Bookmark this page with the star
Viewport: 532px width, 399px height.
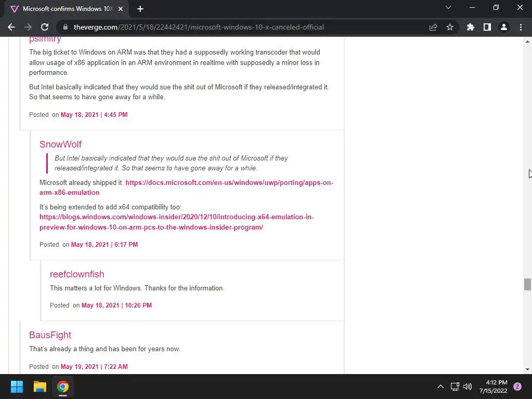coord(450,27)
